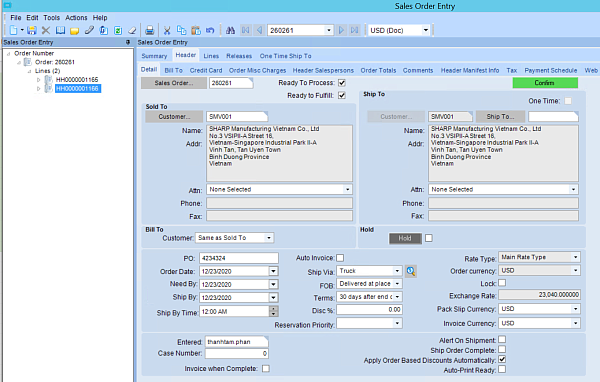Click the green Confirm button

point(545,83)
